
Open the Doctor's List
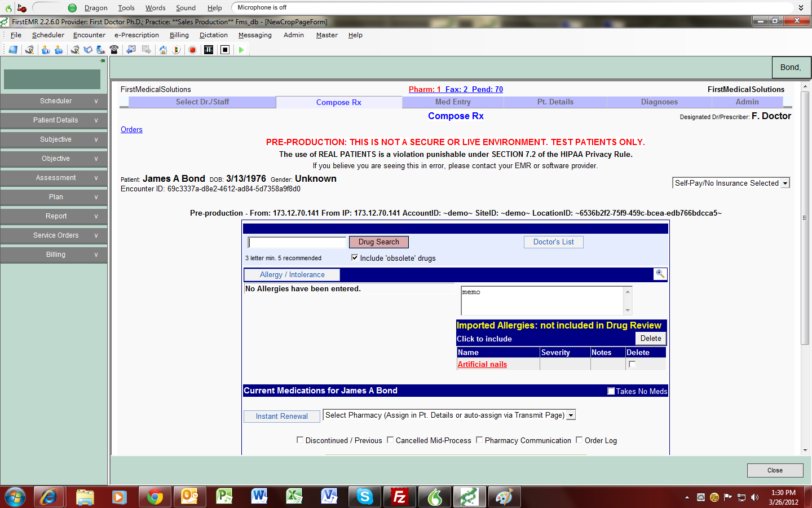(x=554, y=242)
